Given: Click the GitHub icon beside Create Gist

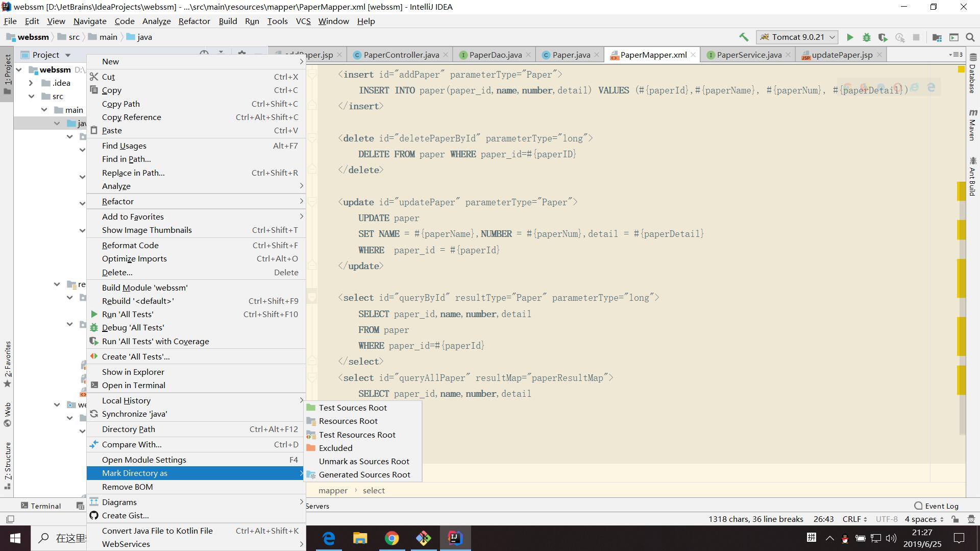Looking at the screenshot, I should [x=94, y=515].
